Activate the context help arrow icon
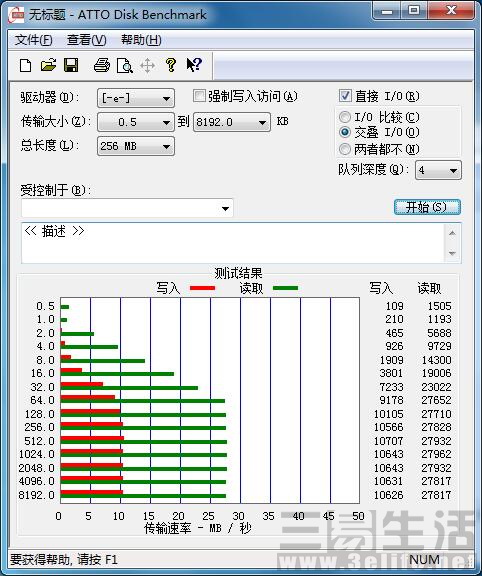 coord(194,65)
